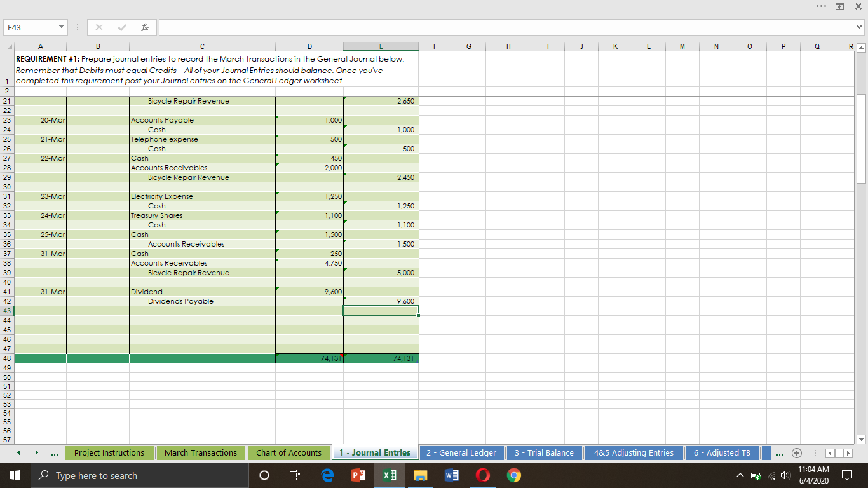Select the Electricity Expense cell
This screenshot has width=868, height=488.
[202, 196]
